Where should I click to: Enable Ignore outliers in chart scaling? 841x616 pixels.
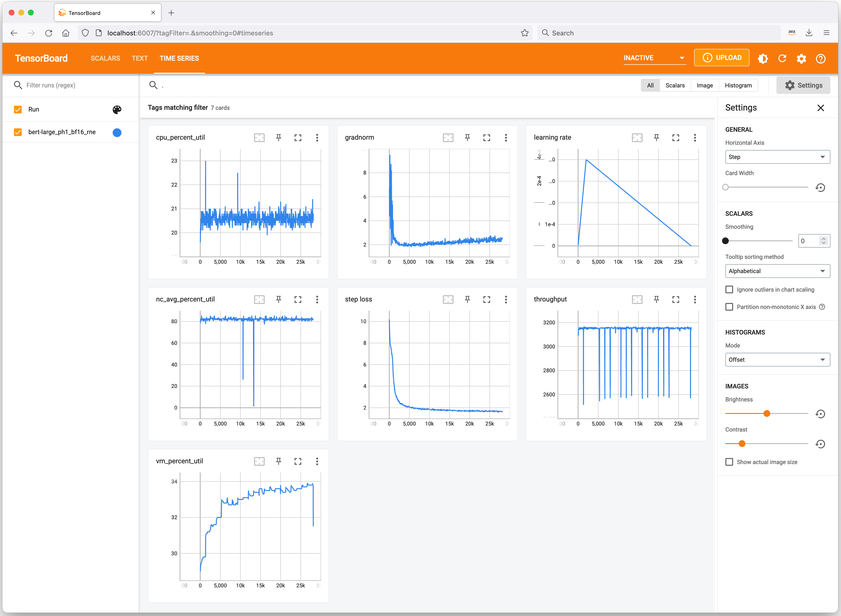point(729,289)
